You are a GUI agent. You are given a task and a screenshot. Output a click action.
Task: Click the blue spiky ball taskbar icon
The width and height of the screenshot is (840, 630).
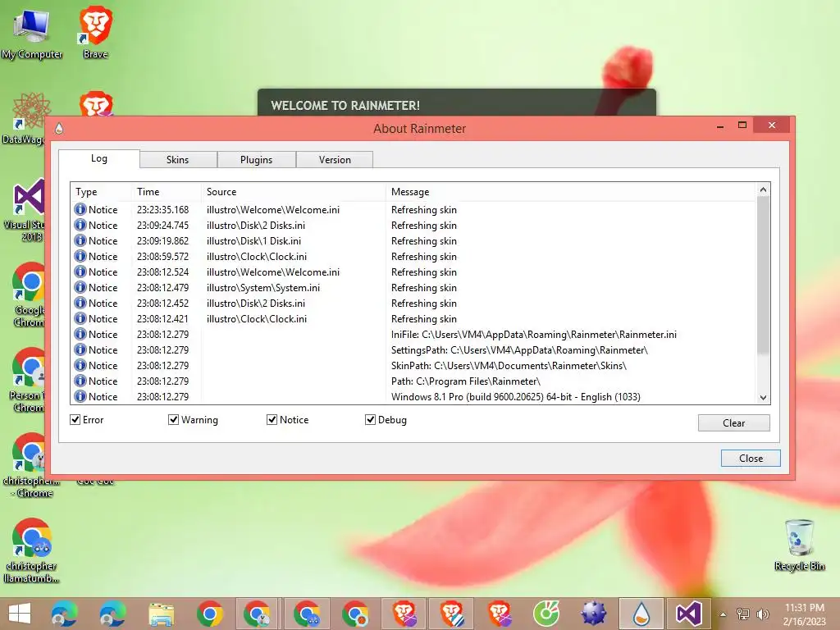(x=594, y=614)
